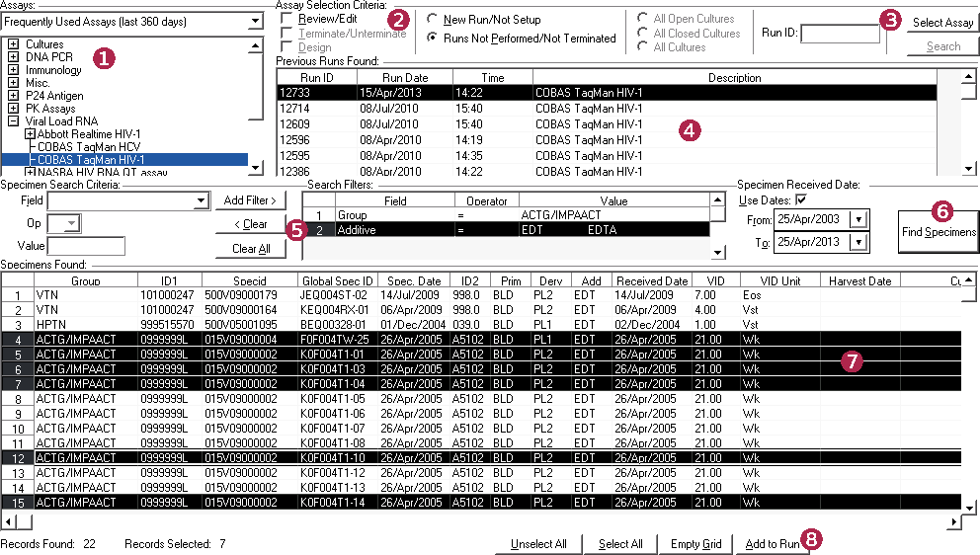Check the Terminate/Unterminate checkbox
The width and height of the screenshot is (980, 555).
point(286,33)
